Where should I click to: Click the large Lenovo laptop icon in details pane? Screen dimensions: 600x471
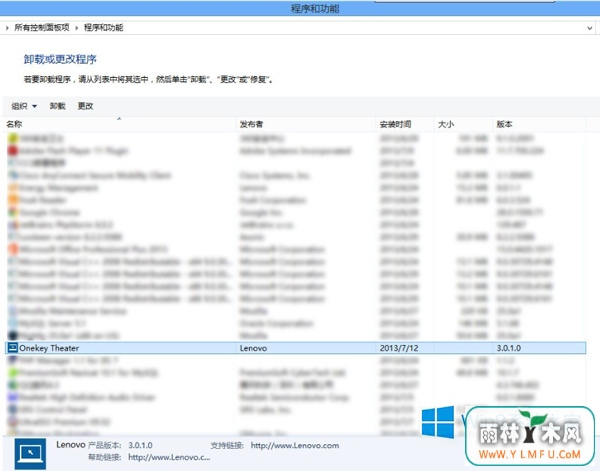coord(30,454)
